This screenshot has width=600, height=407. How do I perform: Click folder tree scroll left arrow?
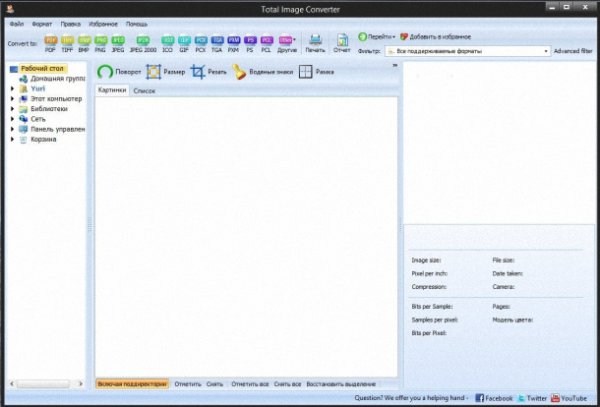pos(11,384)
